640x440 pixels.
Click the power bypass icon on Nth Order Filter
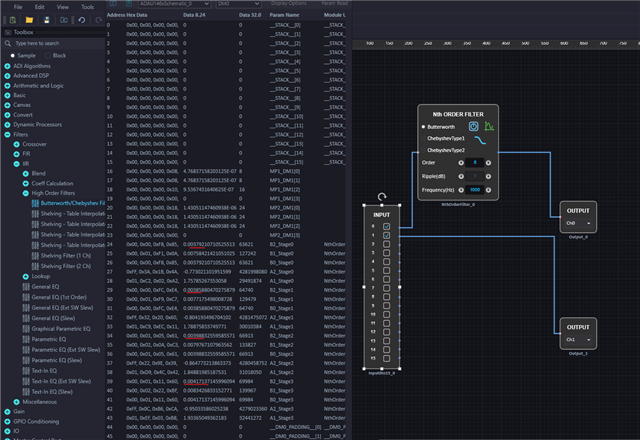pos(473,127)
